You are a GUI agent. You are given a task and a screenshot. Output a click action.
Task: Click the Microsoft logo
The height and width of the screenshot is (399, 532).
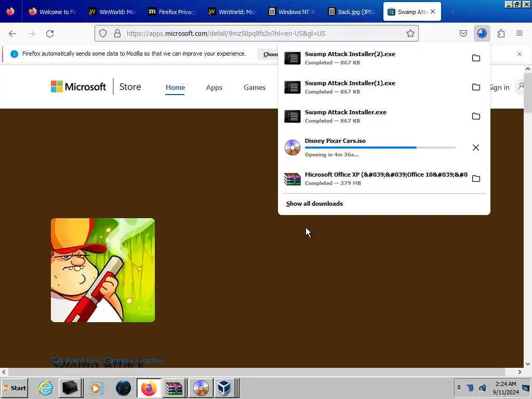[x=78, y=87]
